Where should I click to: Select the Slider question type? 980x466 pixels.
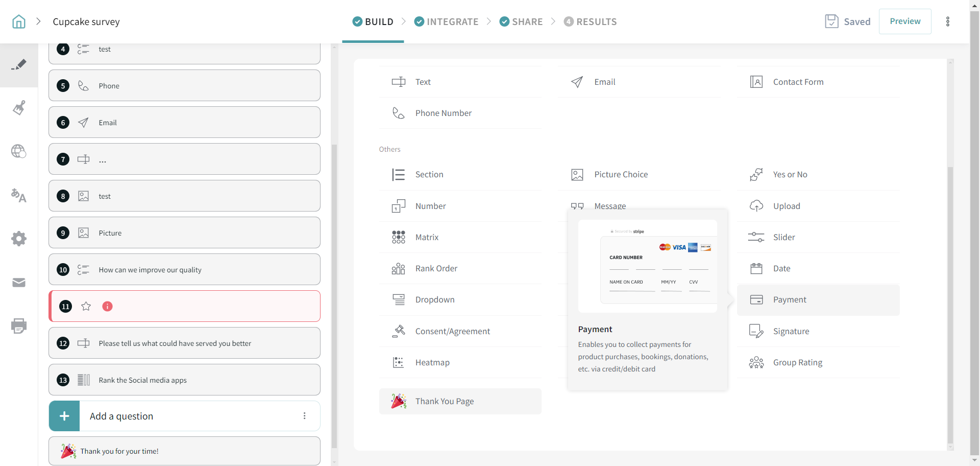pos(783,237)
